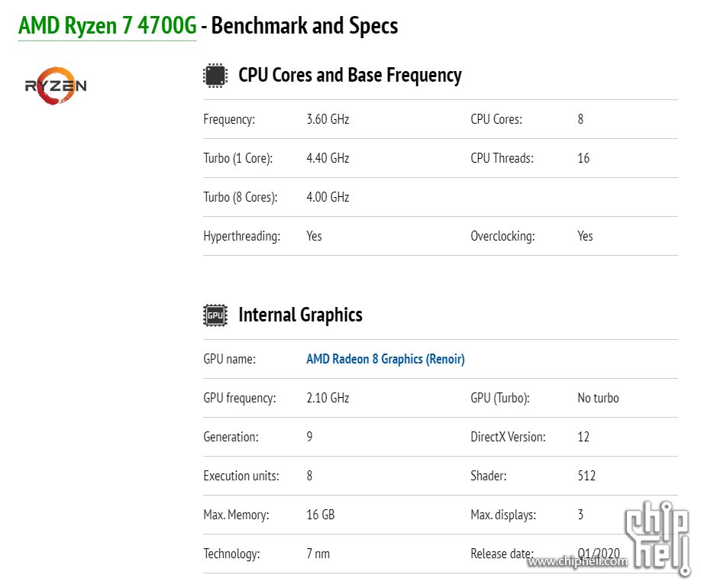Click the CPU chip icon
This screenshot has height=588, width=701.
215,75
